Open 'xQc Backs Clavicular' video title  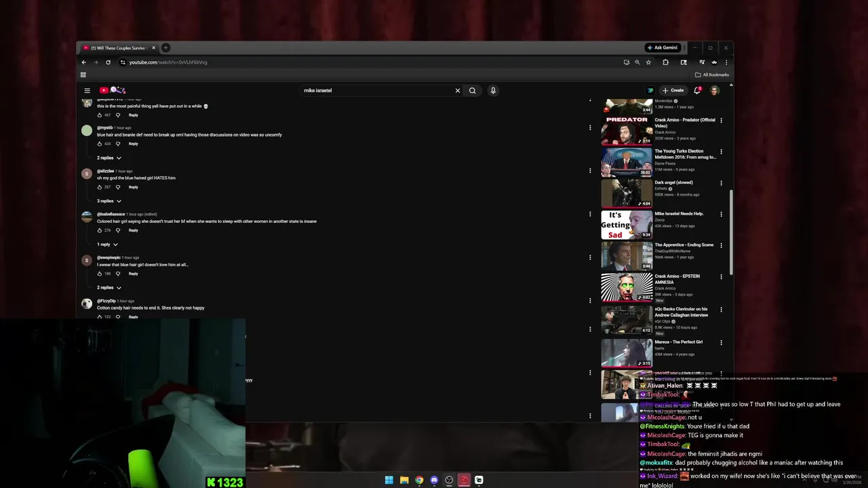tap(682, 312)
